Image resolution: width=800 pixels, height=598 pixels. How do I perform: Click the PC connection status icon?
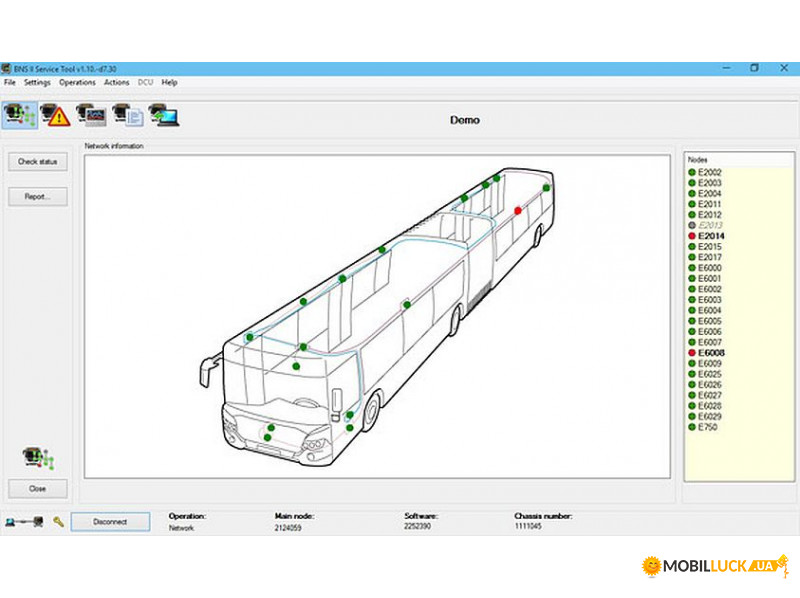(24, 522)
